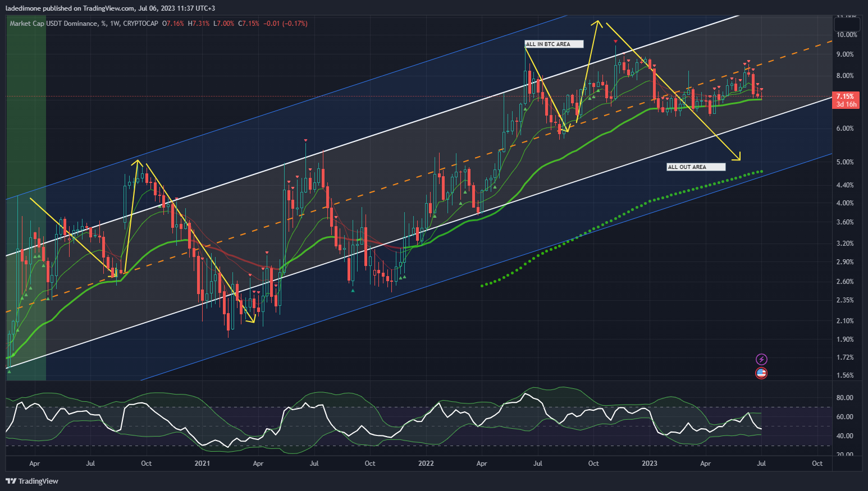The height and width of the screenshot is (491, 868).
Task: Click the 3.60% price scale label
Action: tap(845, 222)
